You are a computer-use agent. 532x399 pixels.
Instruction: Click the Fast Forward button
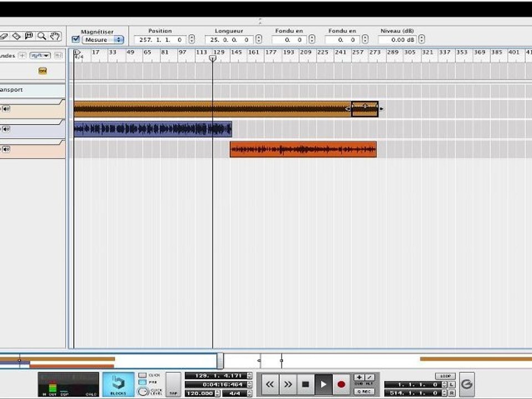288,385
